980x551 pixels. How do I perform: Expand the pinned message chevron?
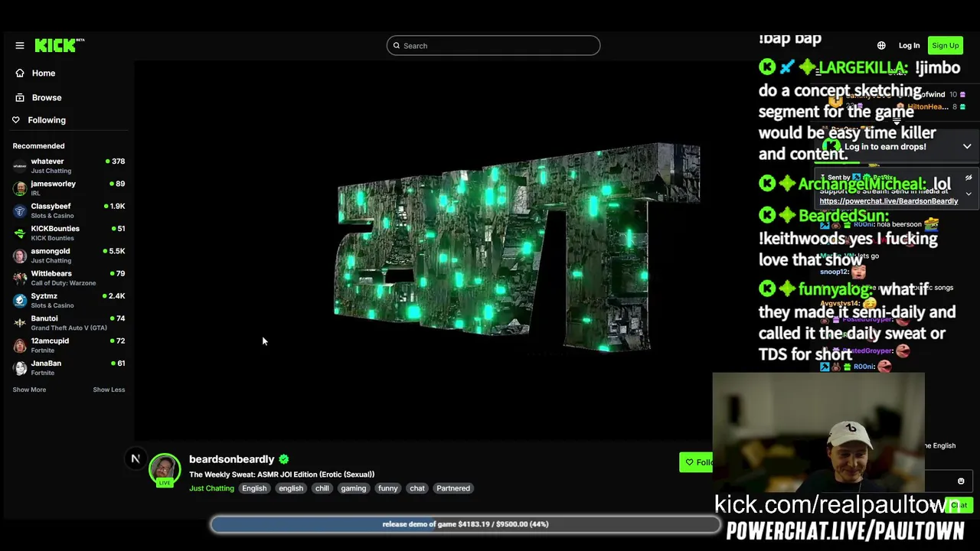[969, 194]
